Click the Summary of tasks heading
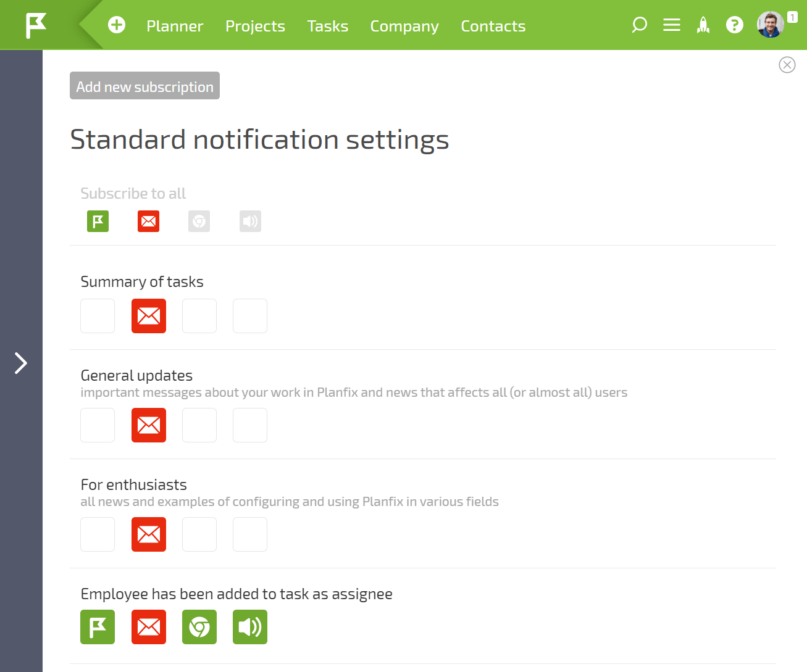The height and width of the screenshot is (672, 807). tap(142, 282)
